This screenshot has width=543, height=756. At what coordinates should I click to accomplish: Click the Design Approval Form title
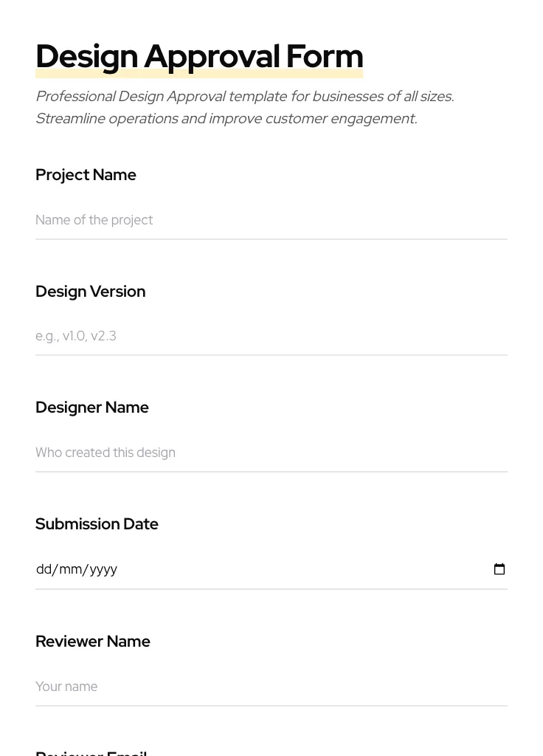pos(199,56)
